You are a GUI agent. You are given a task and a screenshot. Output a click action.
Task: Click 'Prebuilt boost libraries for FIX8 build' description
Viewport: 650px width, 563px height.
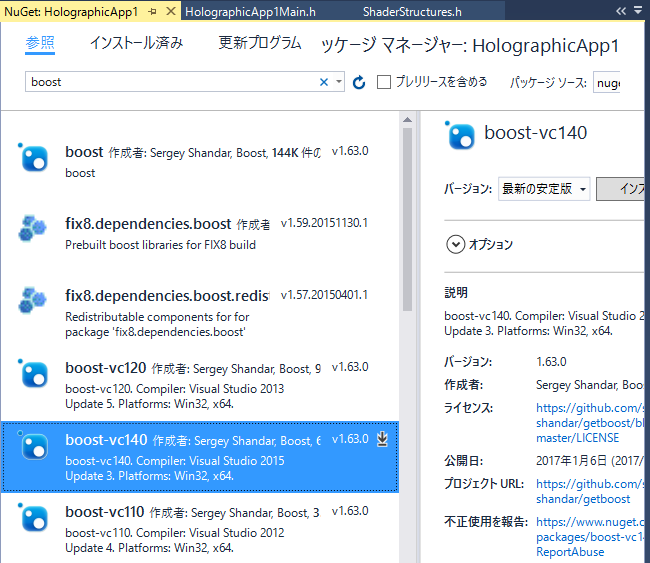(x=160, y=245)
